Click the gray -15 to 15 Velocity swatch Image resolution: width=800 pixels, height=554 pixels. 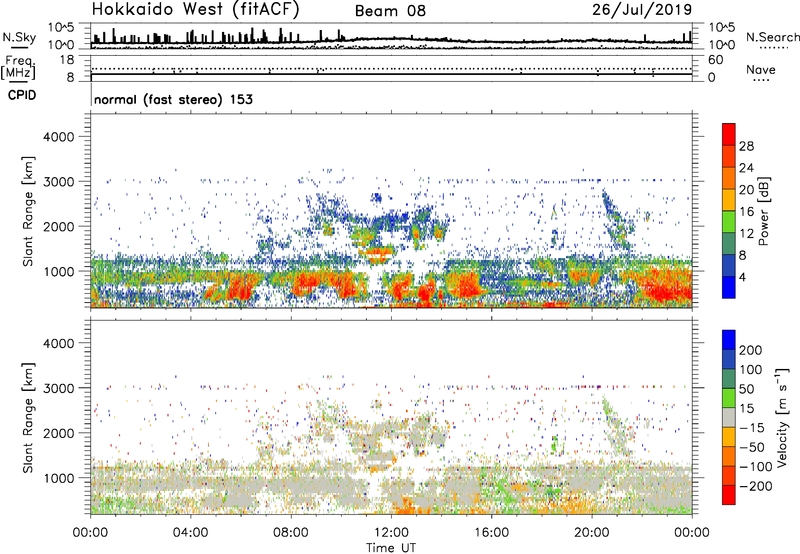tap(729, 417)
